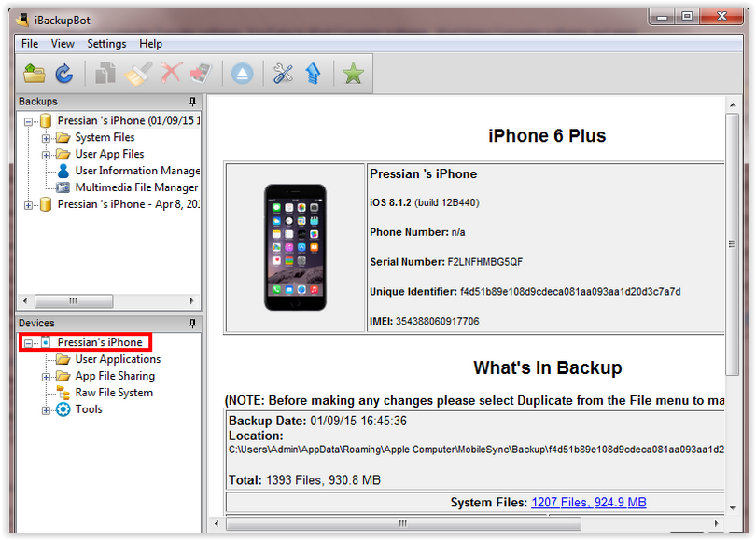Expand the User App Files node
Image resolution: width=756 pixels, height=540 pixels.
[46, 155]
